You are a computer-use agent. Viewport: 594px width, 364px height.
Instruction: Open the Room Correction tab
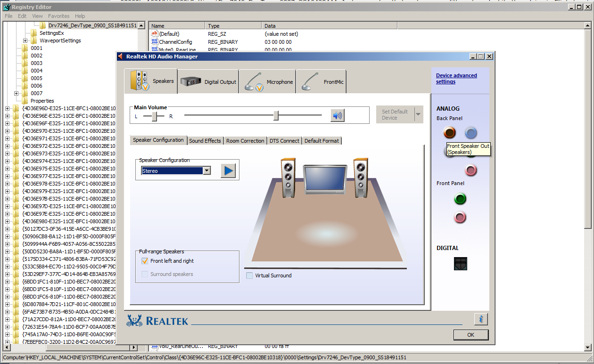[x=245, y=141]
